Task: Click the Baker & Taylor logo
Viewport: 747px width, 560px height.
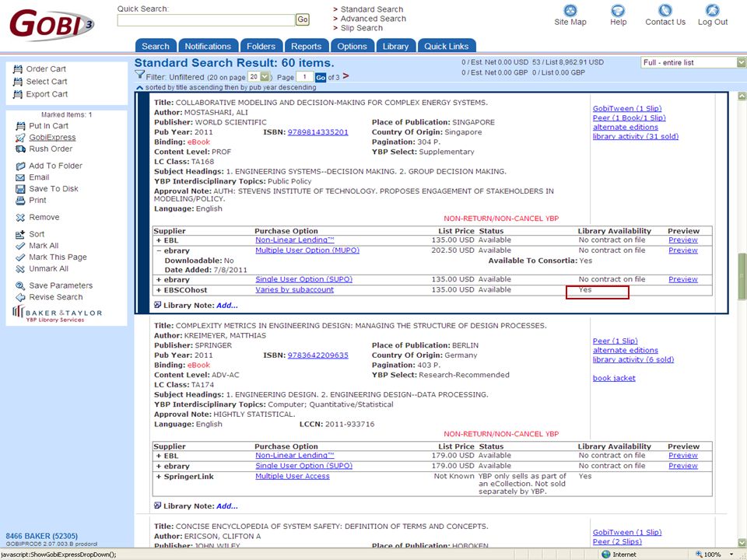Action: 57,314
